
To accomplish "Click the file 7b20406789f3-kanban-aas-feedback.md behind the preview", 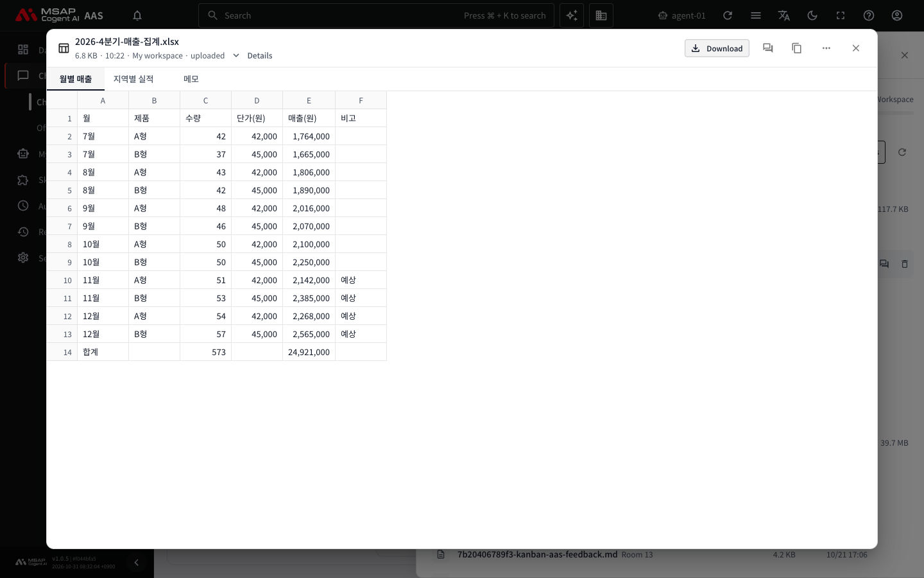I will click(x=537, y=554).
